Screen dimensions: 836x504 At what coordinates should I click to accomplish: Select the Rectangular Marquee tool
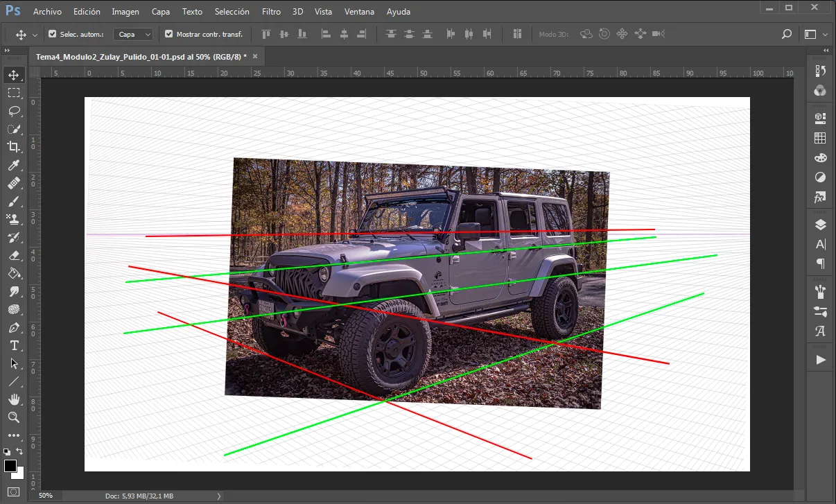pos(14,93)
